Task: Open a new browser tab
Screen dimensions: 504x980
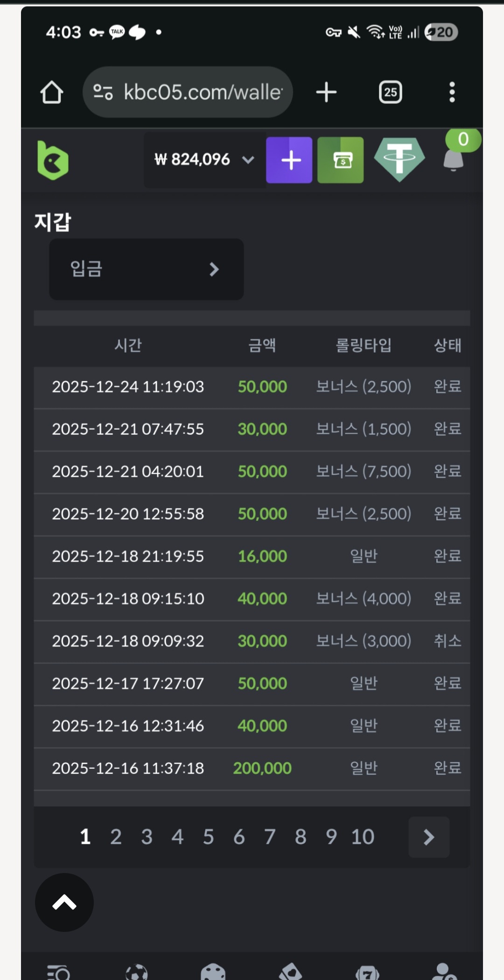Action: pos(326,92)
